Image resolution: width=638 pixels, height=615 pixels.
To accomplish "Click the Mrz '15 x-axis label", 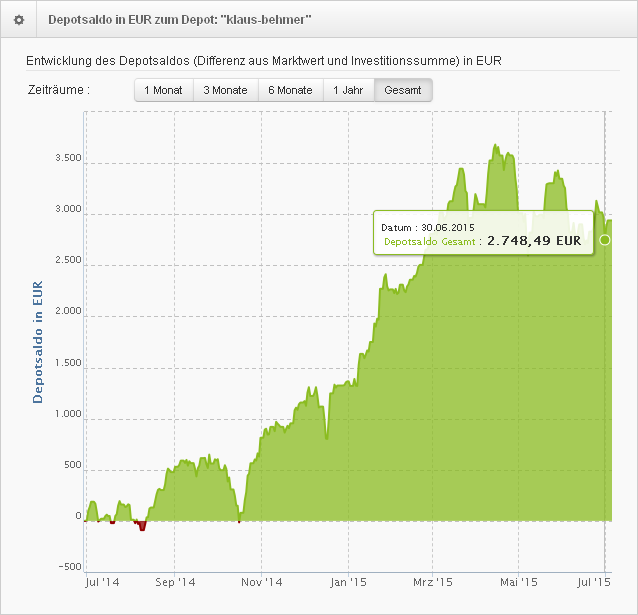I will pyautogui.click(x=434, y=580).
